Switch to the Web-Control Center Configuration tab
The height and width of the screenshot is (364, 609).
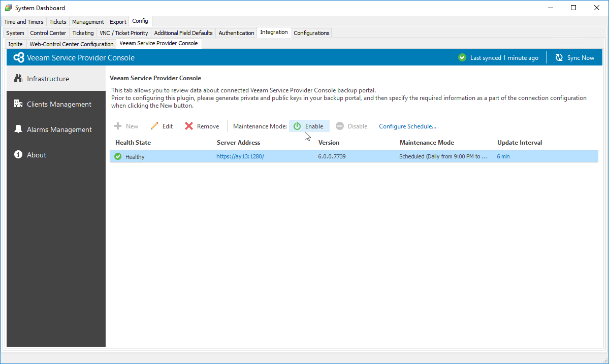(x=71, y=44)
